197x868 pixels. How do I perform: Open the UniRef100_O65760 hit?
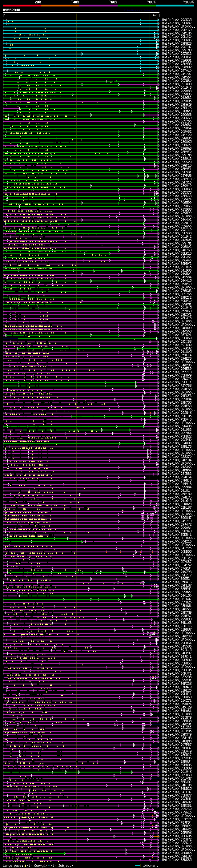(x=177, y=121)
